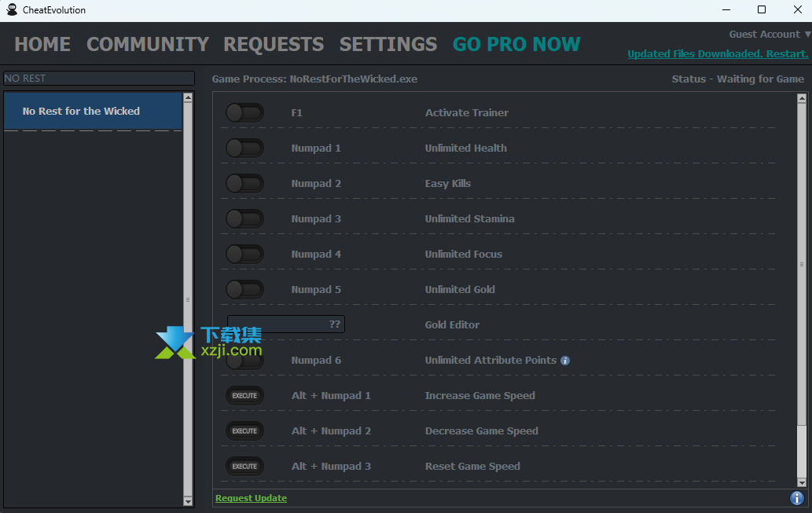The height and width of the screenshot is (513, 812).
Task: Enable Unlimited Health toggle
Action: tap(244, 148)
